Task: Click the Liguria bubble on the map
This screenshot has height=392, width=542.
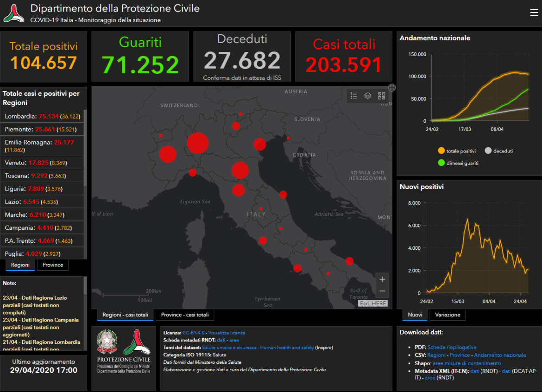Action: [x=193, y=172]
